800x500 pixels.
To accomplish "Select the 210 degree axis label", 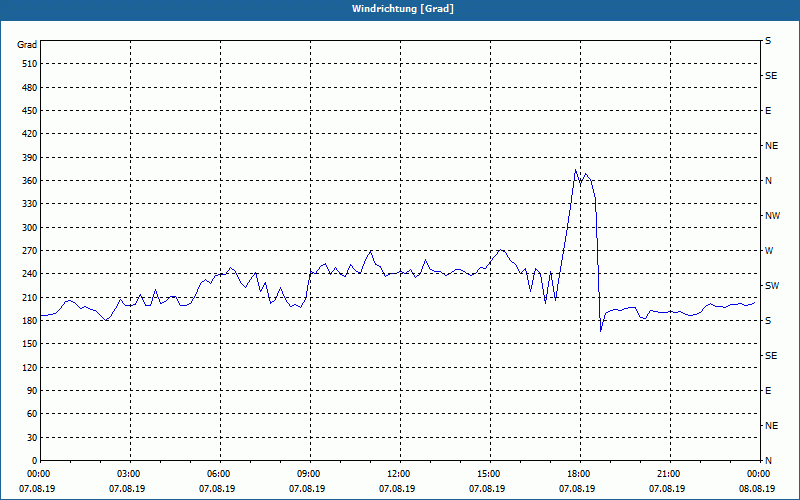I will pos(30,297).
